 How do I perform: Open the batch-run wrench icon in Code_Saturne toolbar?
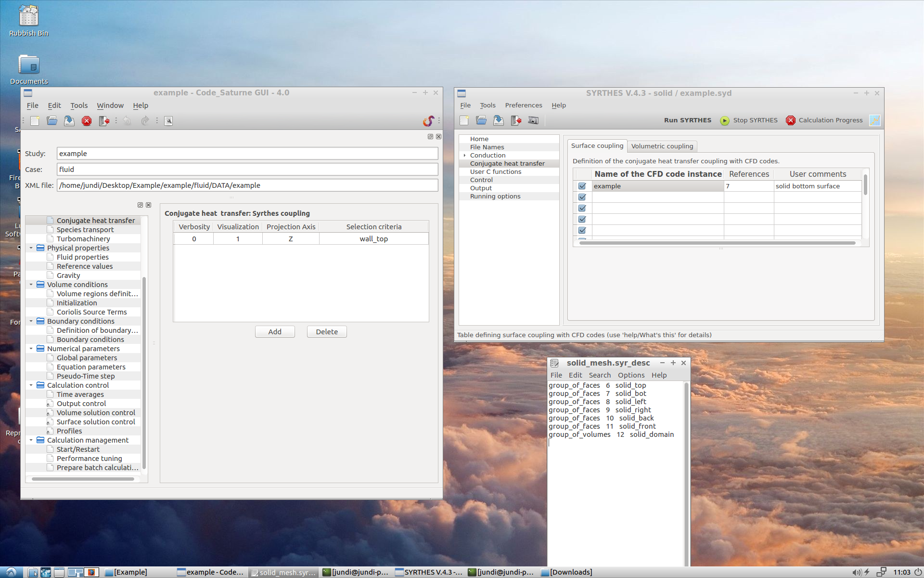click(168, 121)
